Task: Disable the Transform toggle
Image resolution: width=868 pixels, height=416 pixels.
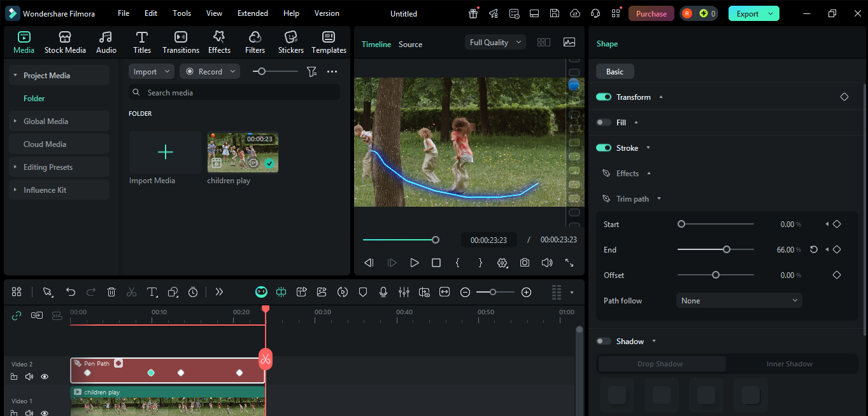Action: (603, 97)
